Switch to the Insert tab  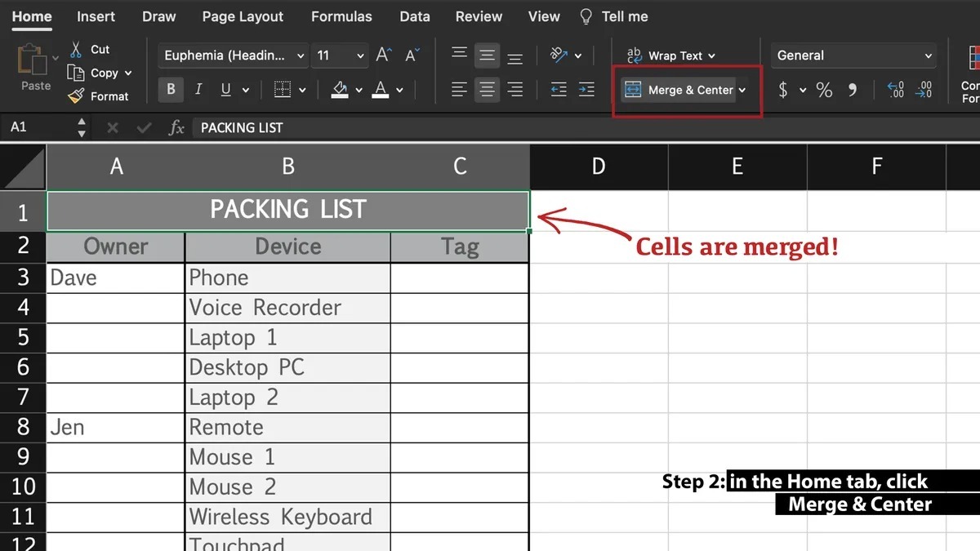click(x=96, y=16)
